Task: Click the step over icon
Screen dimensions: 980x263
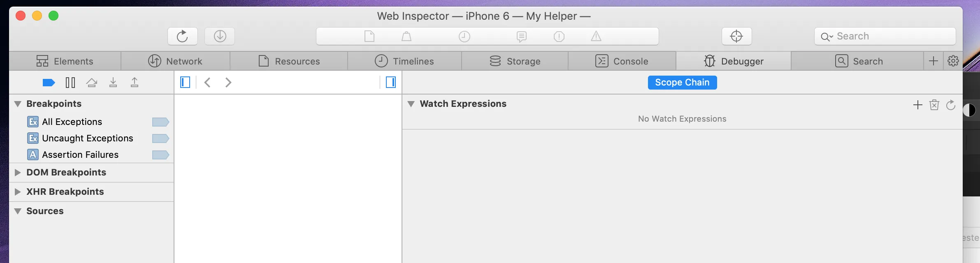Action: click(x=92, y=83)
